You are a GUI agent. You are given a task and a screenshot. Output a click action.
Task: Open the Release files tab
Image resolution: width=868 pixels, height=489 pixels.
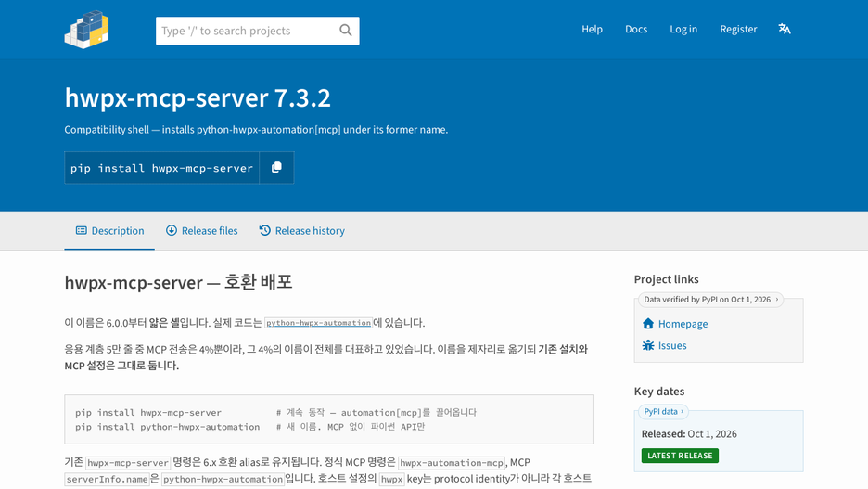coord(201,230)
